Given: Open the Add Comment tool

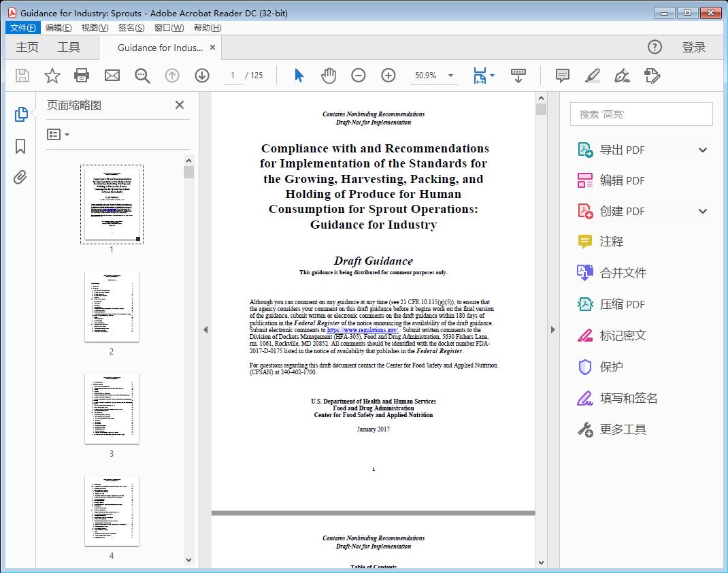Looking at the screenshot, I should coord(562,76).
